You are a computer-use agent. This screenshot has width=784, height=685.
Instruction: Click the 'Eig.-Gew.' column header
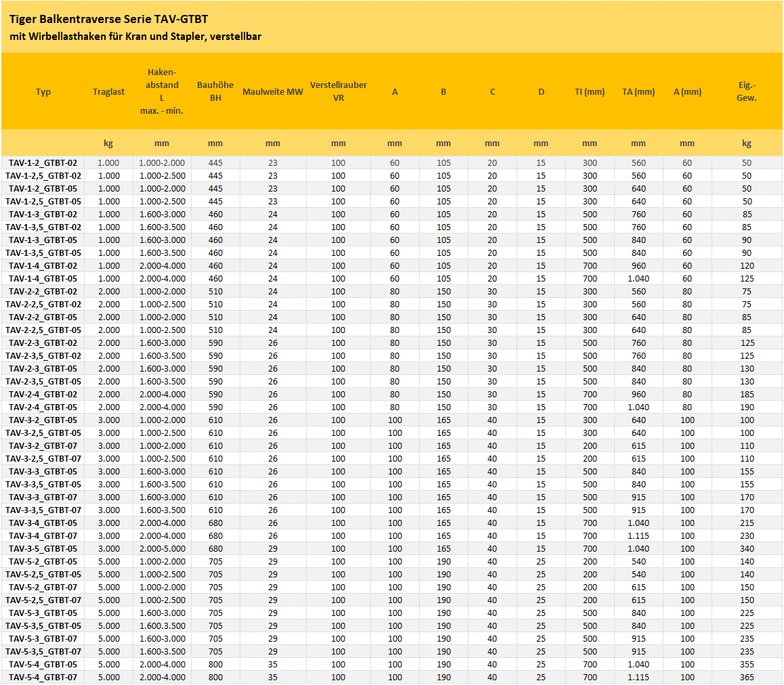click(747, 91)
